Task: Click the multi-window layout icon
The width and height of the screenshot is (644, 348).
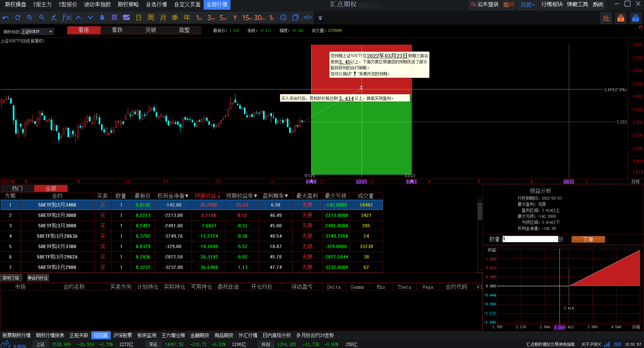Action: (x=296, y=18)
